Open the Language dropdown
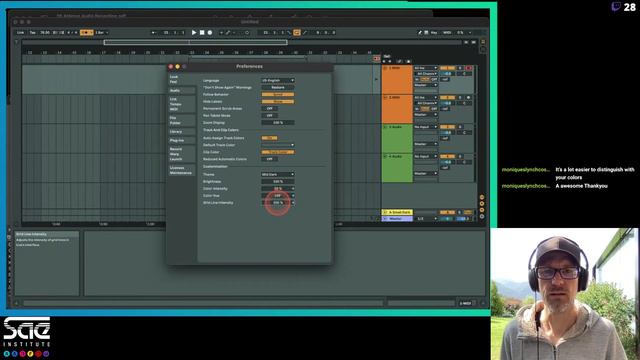640x360 pixels. tap(278, 80)
